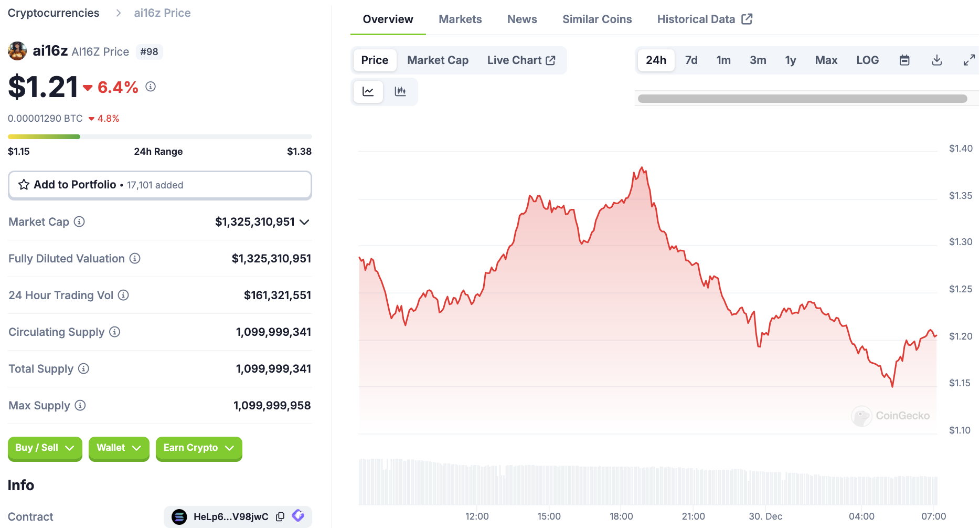The width and height of the screenshot is (980, 528).
Task: Click the $1.38 range high value
Action: [299, 152]
